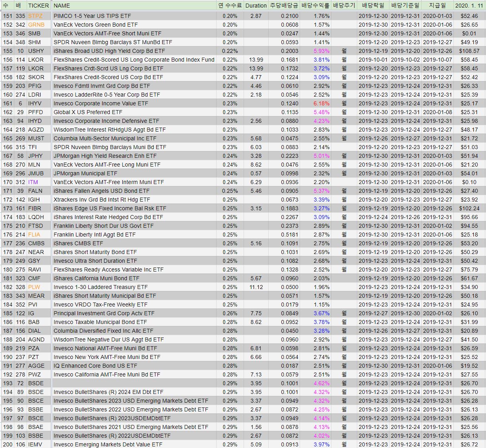The height and width of the screenshot is (448, 486).
Task: Select the 지급일 column header
Action: (438, 6)
